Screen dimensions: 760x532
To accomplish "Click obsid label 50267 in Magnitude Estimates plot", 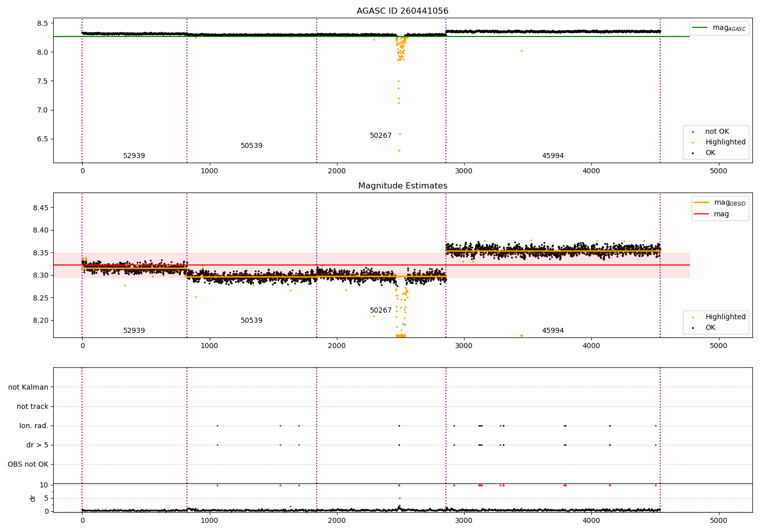I will [381, 311].
